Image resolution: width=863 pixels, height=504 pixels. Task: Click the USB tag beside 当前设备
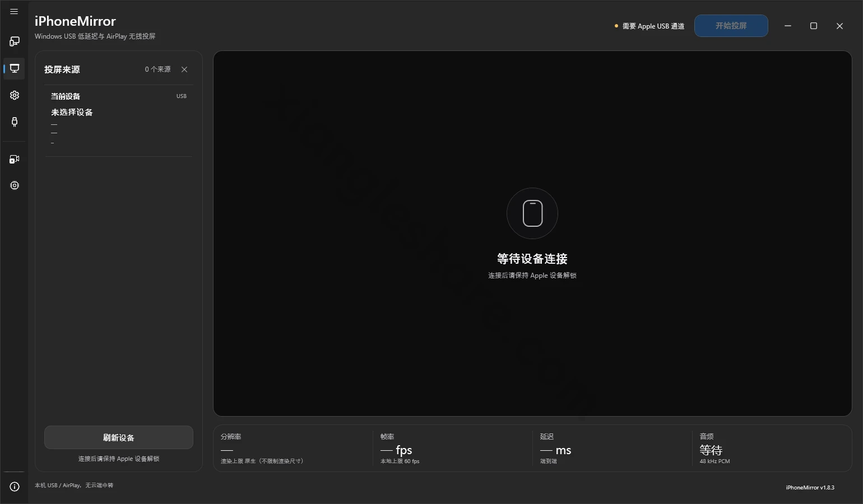(182, 96)
